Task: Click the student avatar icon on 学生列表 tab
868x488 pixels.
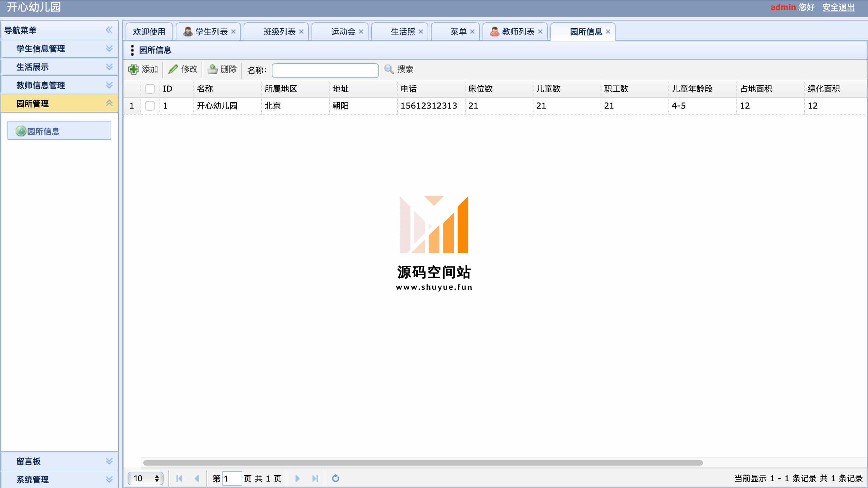Action: pyautogui.click(x=188, y=32)
